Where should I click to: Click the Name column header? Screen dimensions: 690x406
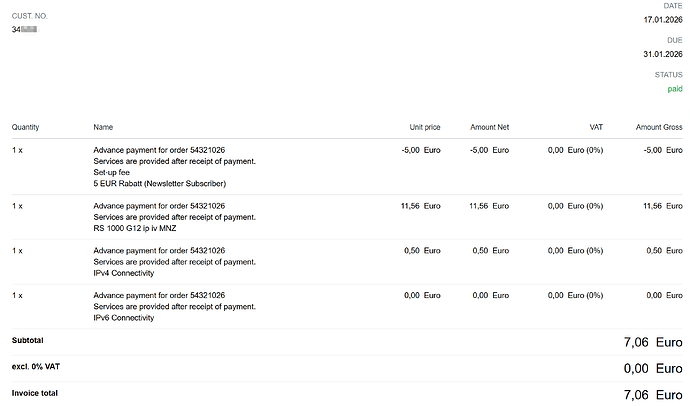point(103,127)
